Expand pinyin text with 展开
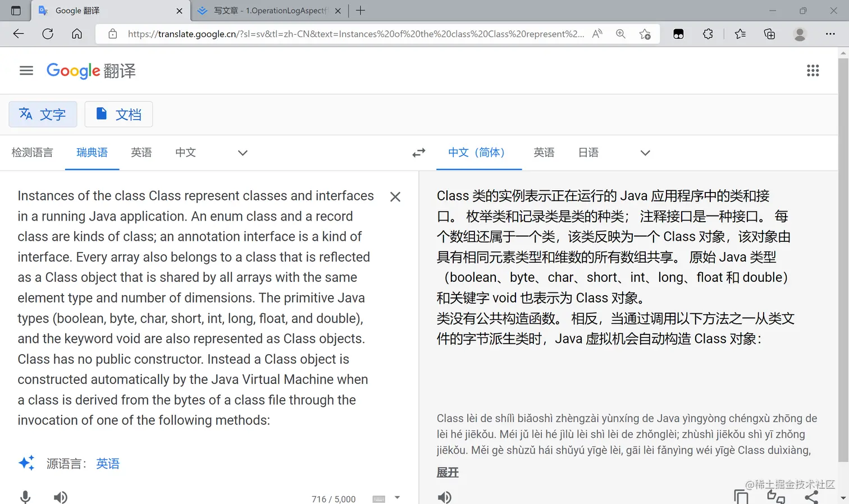 click(448, 473)
